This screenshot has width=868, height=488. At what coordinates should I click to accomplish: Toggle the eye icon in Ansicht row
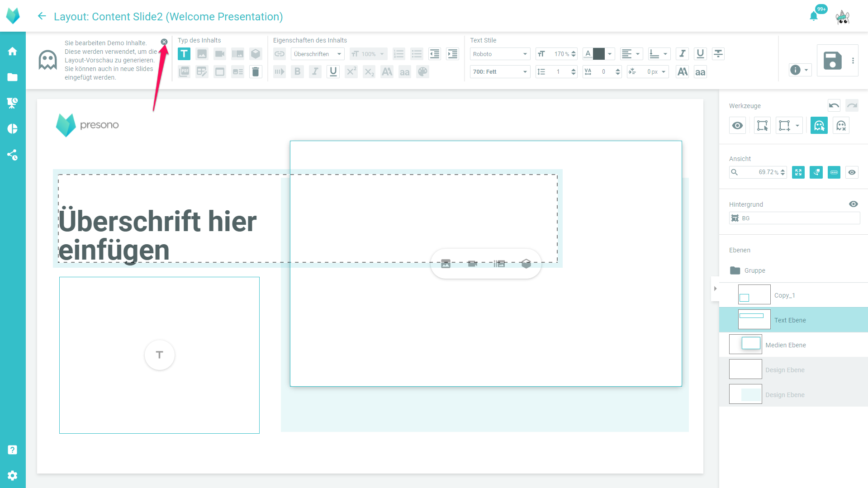tap(852, 172)
